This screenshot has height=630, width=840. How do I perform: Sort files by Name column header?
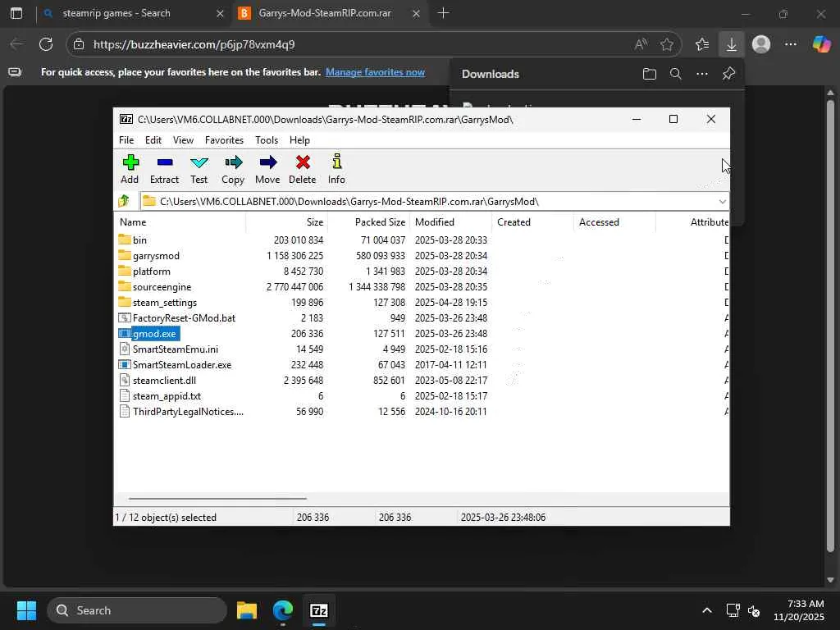(x=181, y=221)
